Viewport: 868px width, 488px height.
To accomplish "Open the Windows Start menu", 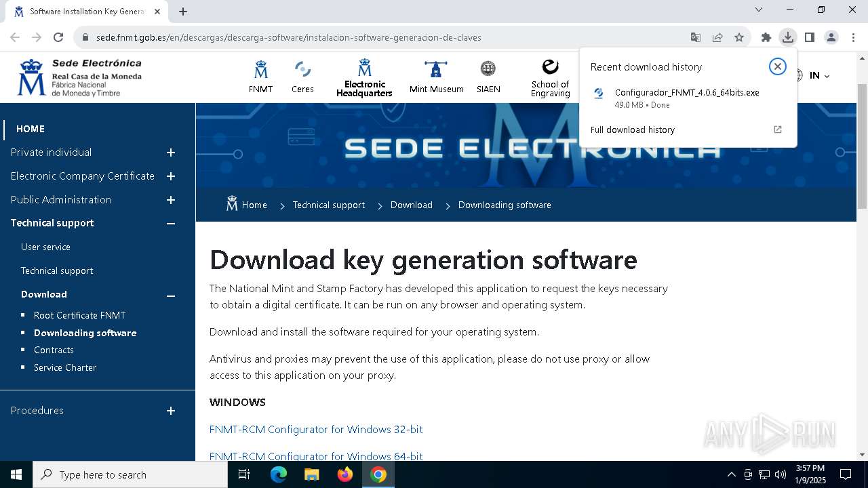I will point(16,474).
